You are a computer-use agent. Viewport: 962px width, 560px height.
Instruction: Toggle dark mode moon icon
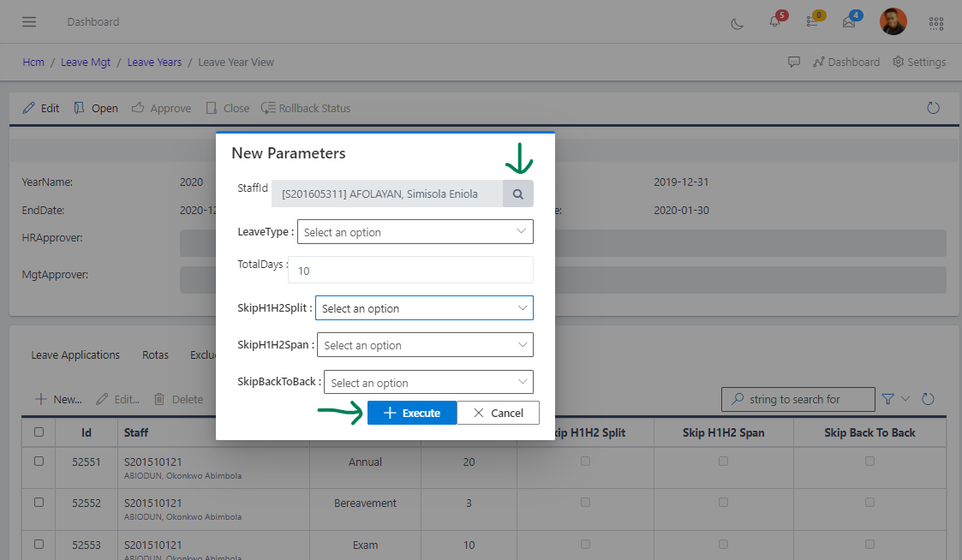click(737, 22)
